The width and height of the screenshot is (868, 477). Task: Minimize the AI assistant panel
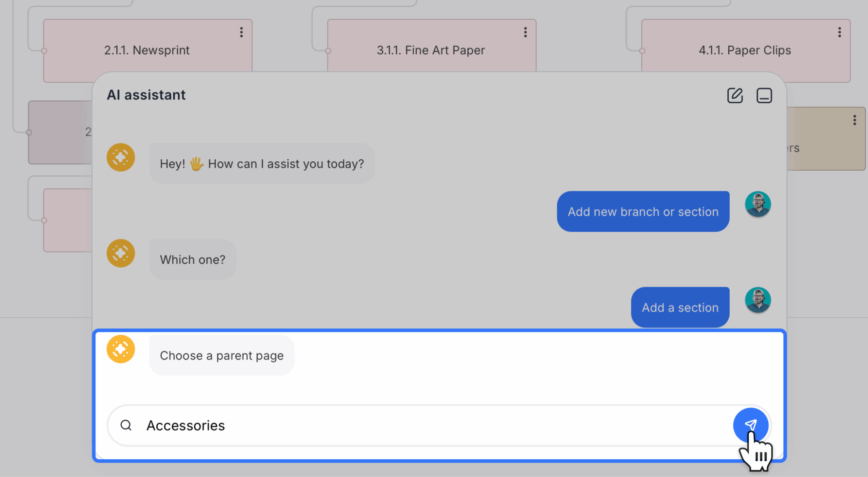[764, 95]
